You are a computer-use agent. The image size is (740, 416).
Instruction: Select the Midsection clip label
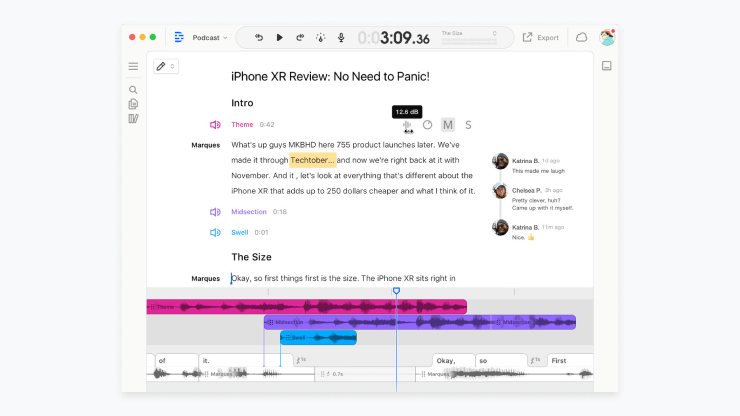click(x=249, y=212)
